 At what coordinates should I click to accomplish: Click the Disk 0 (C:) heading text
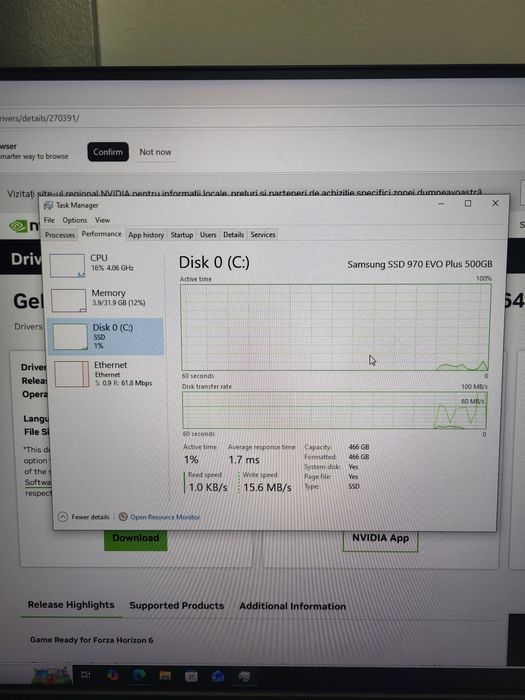(x=214, y=262)
